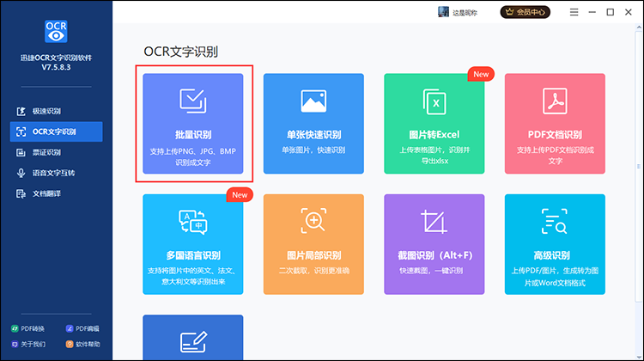Screen dimensions: 644x361
Task: Select the 多国语言识别 card
Action: tap(193, 244)
